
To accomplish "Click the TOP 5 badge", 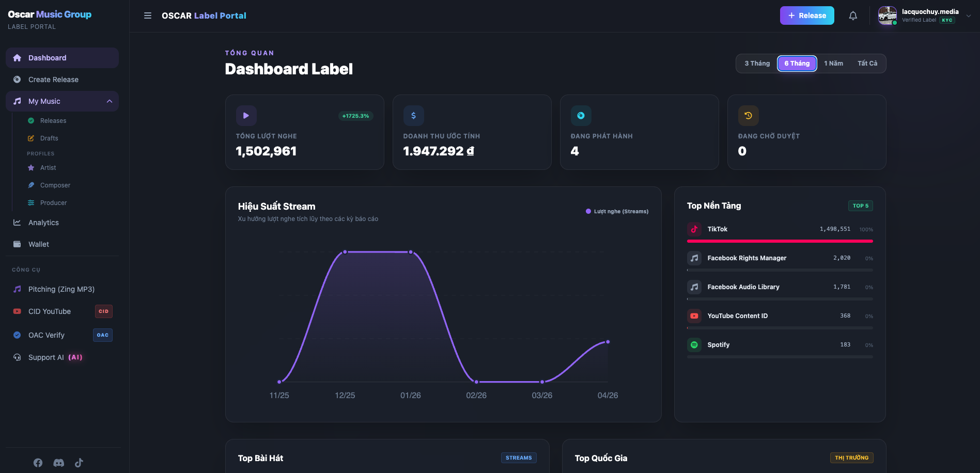I will point(861,206).
